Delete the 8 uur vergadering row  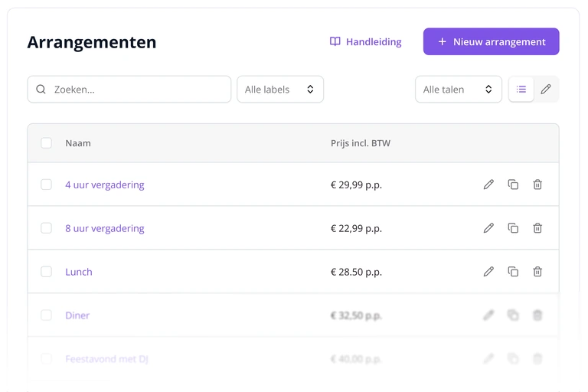[537, 228]
